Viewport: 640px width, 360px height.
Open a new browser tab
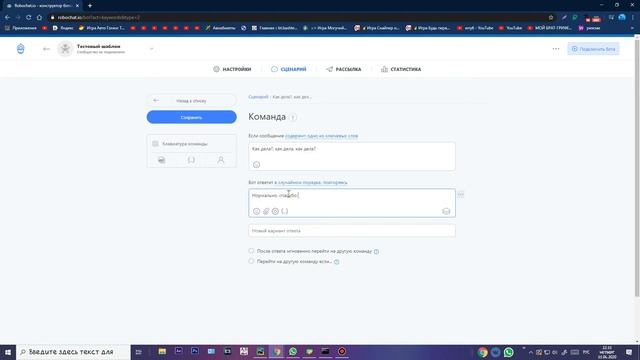click(x=90, y=6)
